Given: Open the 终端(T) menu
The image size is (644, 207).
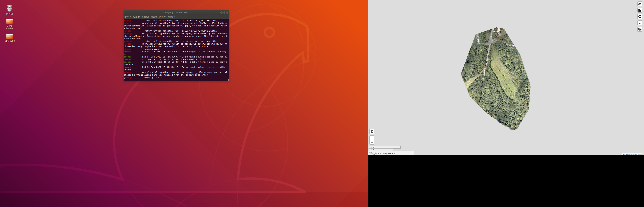Looking at the screenshot, I should pyautogui.click(x=162, y=17).
